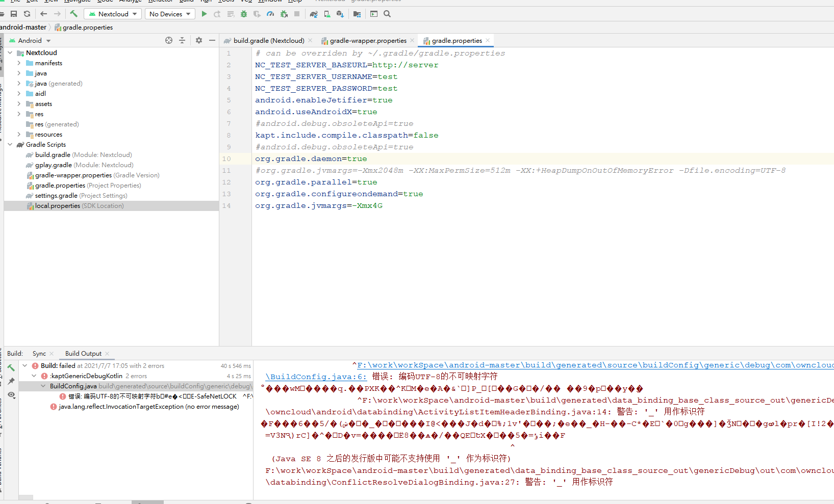
Task: Click Sync Project with Gradle Files icon
Action: 314,14
